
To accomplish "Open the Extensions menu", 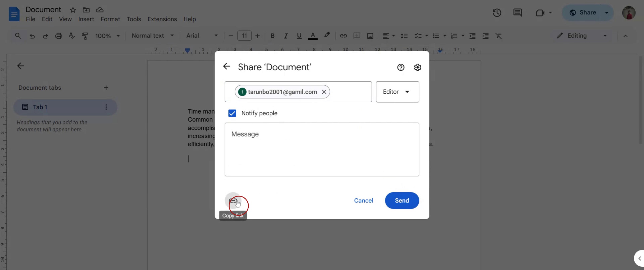I will 162,19.
